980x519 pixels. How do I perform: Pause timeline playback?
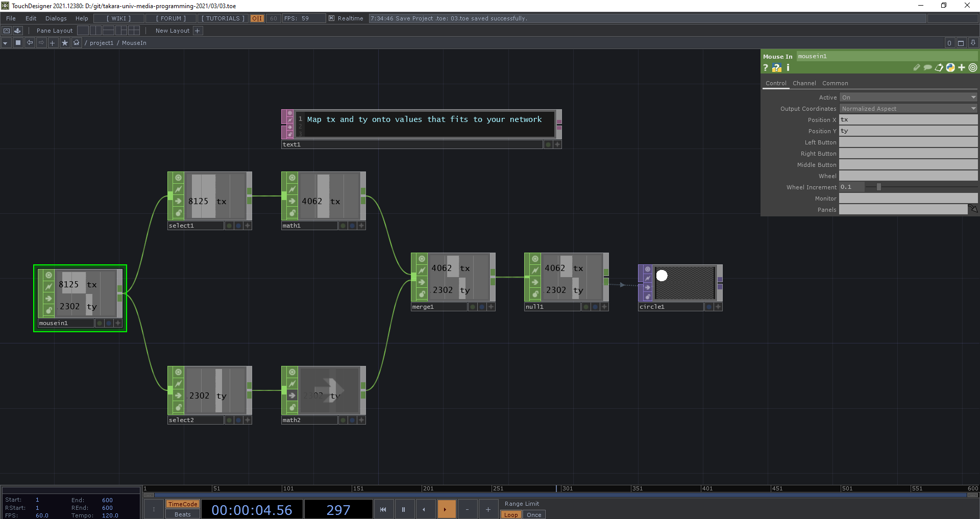pyautogui.click(x=403, y=509)
